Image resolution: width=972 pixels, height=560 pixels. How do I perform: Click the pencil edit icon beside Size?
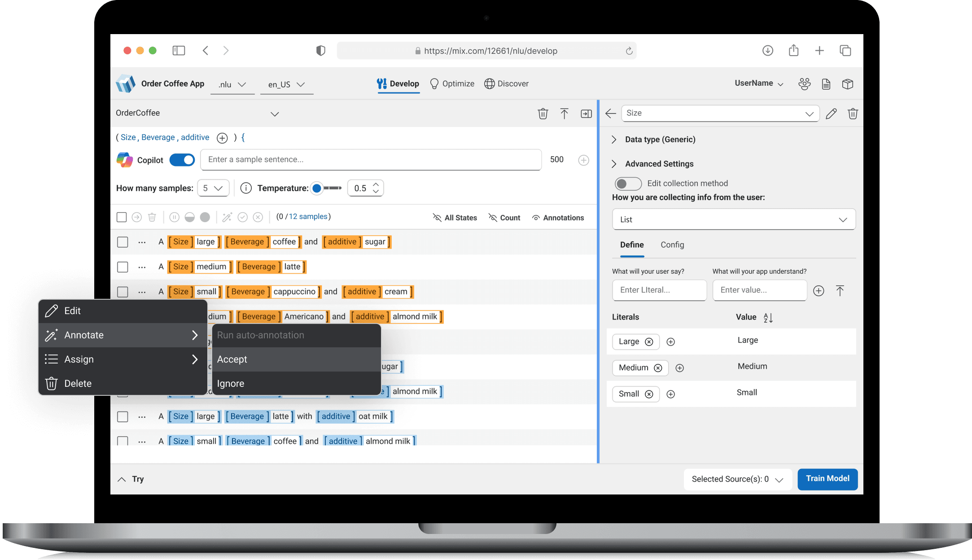click(x=831, y=114)
